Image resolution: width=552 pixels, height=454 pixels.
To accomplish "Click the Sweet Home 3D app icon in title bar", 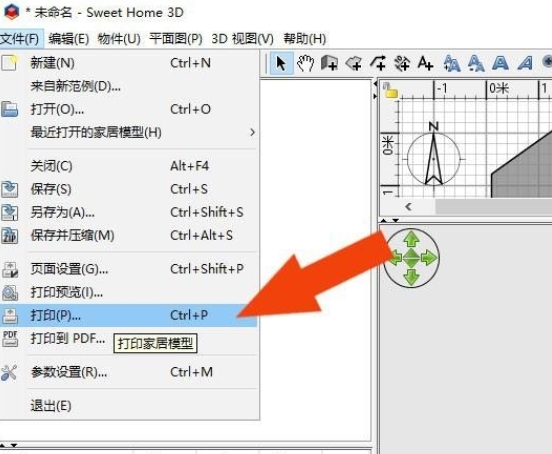I will coord(11,12).
